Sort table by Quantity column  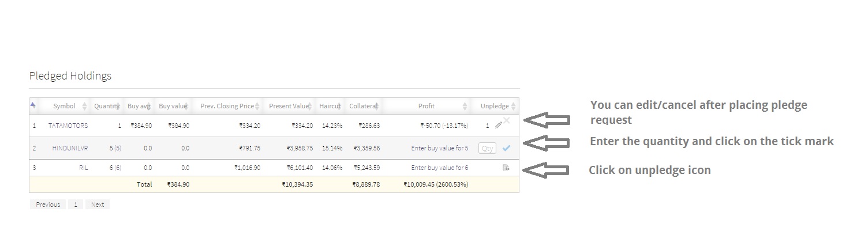click(106, 106)
